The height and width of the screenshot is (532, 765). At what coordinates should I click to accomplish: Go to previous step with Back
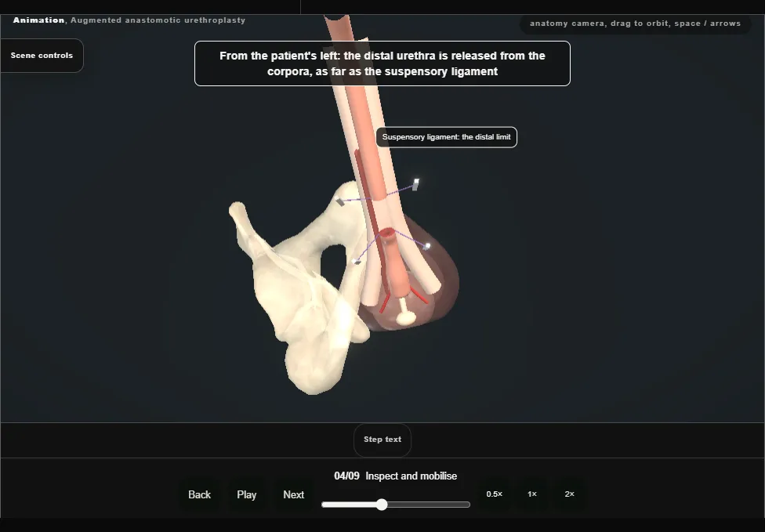(x=200, y=495)
